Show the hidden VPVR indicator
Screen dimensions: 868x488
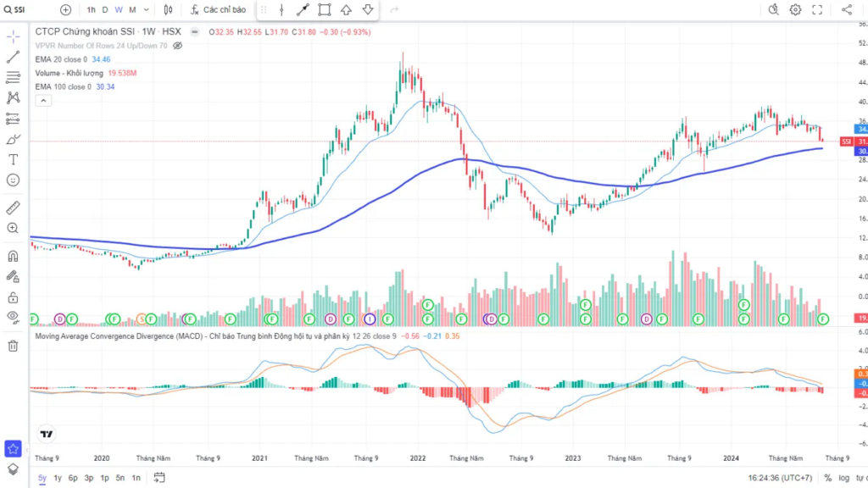178,46
